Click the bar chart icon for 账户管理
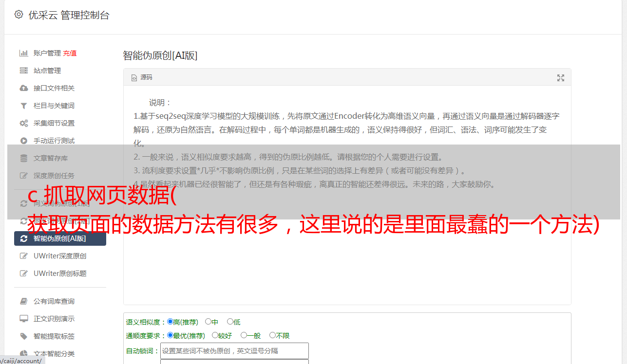627x364 pixels. coord(23,53)
